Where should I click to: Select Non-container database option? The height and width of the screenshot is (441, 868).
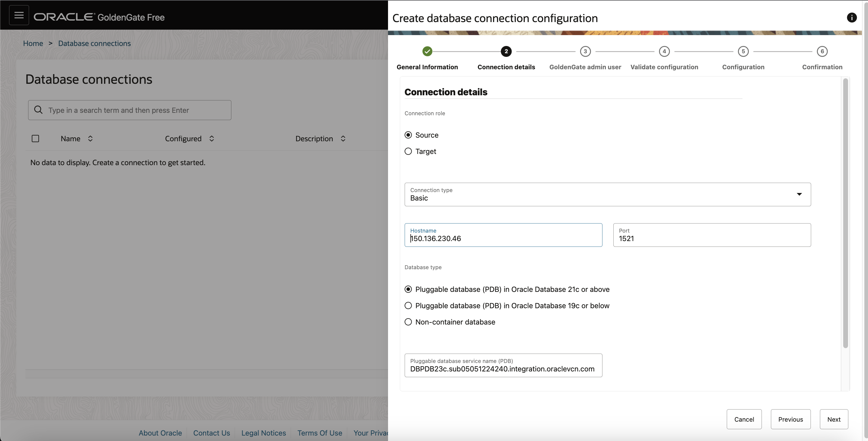408,322
